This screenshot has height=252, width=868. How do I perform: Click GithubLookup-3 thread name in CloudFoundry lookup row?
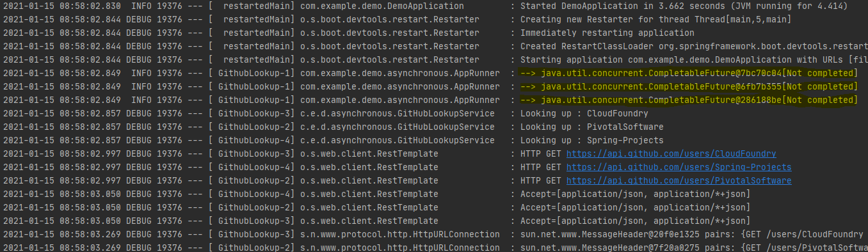click(254, 113)
